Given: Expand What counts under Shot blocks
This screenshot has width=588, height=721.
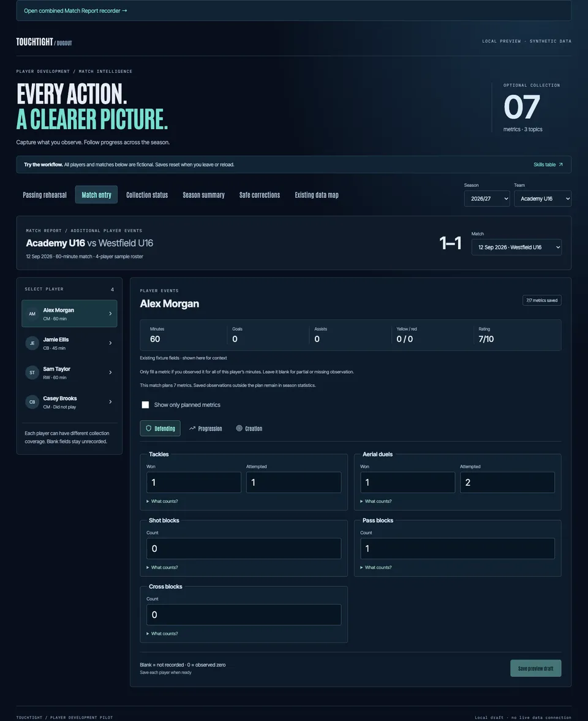Looking at the screenshot, I should [162, 567].
